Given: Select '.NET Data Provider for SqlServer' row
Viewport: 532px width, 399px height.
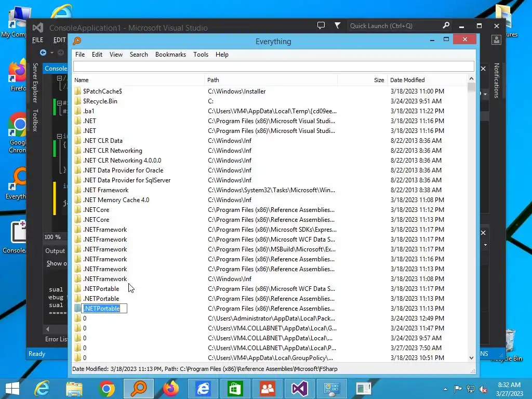Looking at the screenshot, I should (270, 180).
